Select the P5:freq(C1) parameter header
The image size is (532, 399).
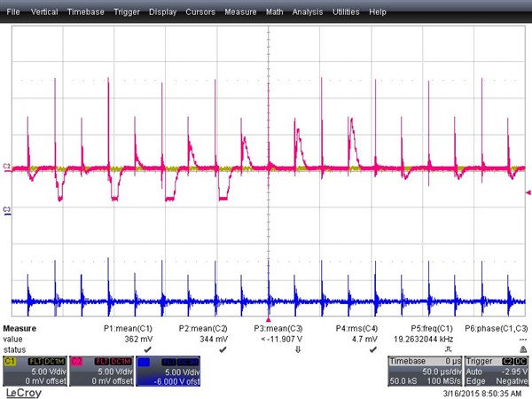tap(432, 328)
